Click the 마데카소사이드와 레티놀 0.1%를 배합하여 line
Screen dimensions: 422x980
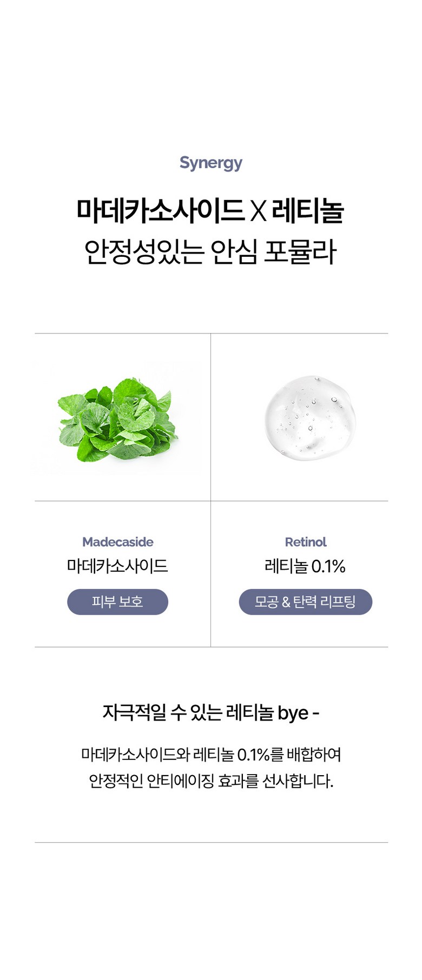point(210,754)
